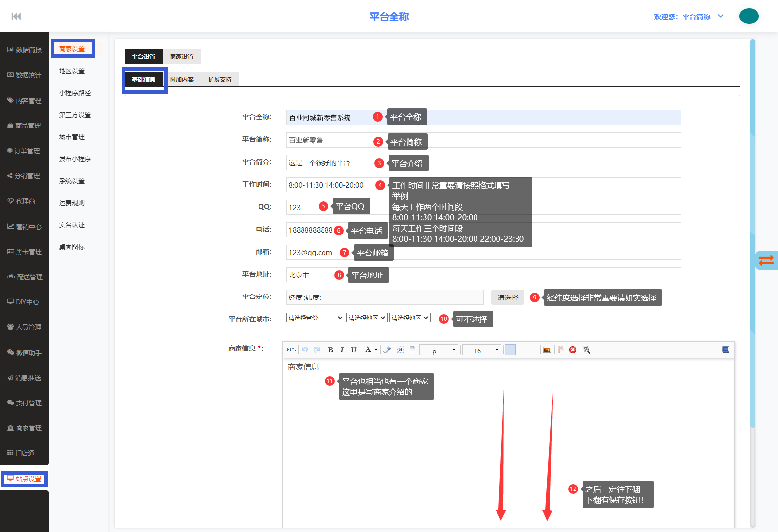The image size is (778, 532).
Task: Open the 请选择省份 province dropdown
Action: (315, 318)
